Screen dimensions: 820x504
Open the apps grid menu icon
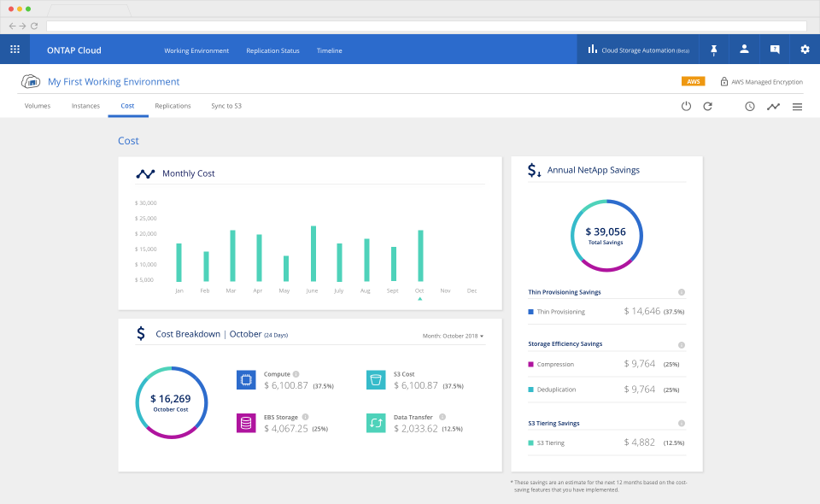[x=15, y=50]
